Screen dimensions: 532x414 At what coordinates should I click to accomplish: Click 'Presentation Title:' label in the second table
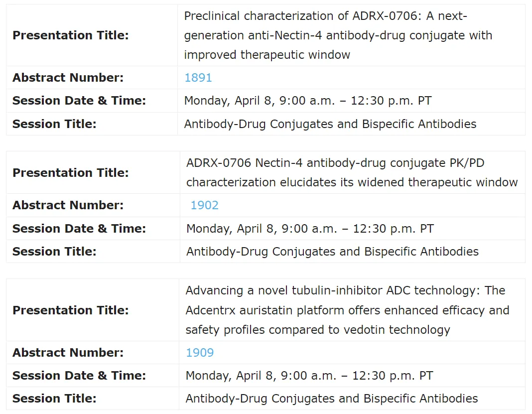click(x=70, y=173)
